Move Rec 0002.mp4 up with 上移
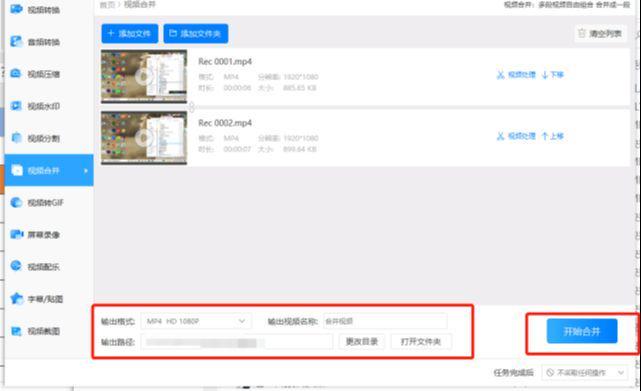 [x=553, y=136]
